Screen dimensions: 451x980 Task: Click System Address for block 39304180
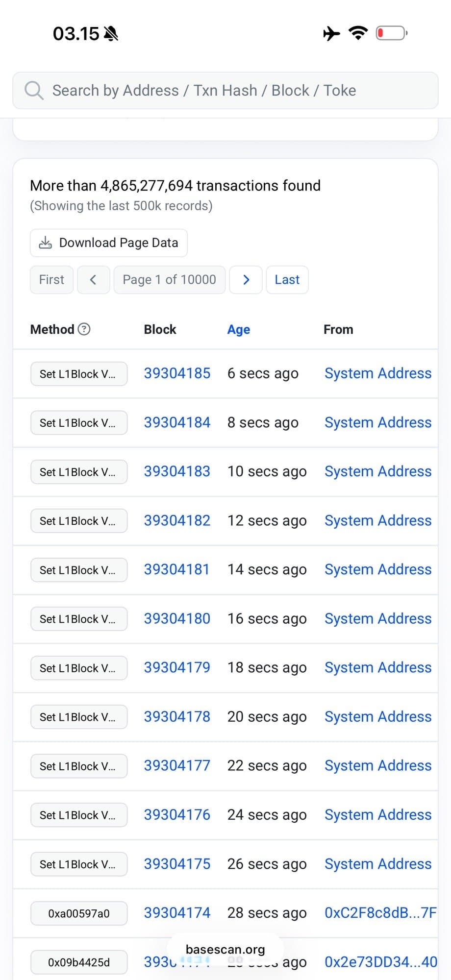click(x=378, y=619)
